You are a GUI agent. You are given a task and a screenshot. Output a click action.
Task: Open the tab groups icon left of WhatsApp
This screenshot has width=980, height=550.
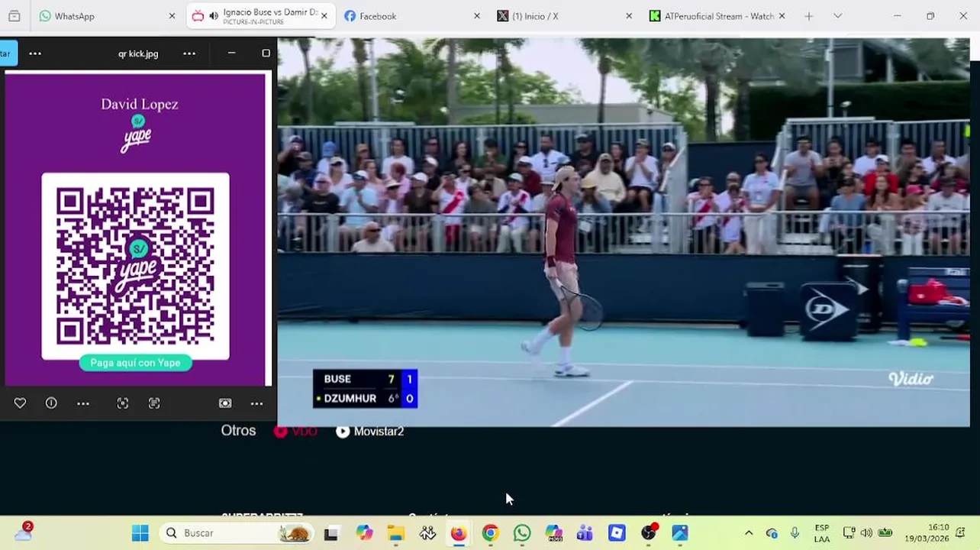[x=14, y=16]
